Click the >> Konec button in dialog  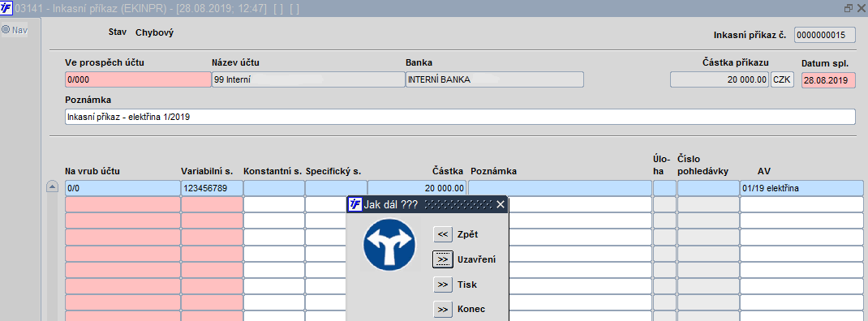click(x=442, y=310)
